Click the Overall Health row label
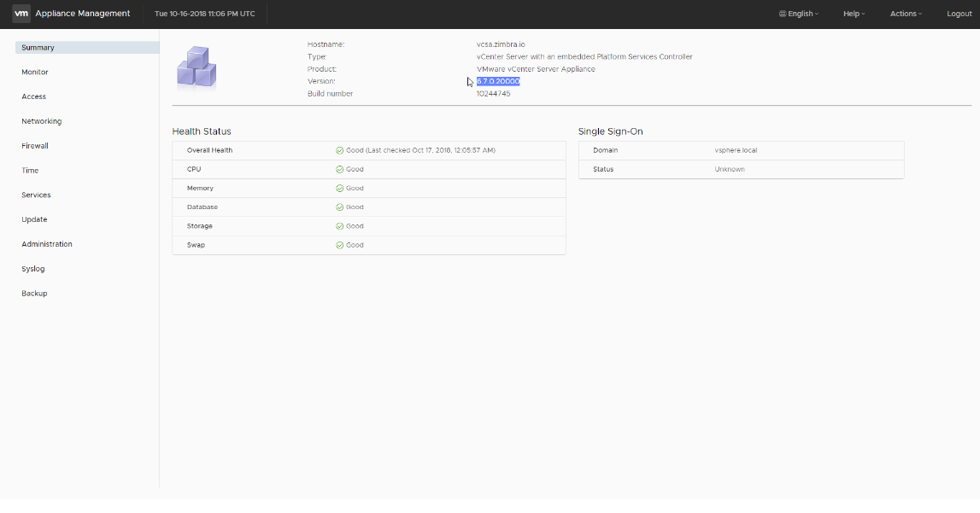Screen dimensions: 980x513 (x=209, y=150)
